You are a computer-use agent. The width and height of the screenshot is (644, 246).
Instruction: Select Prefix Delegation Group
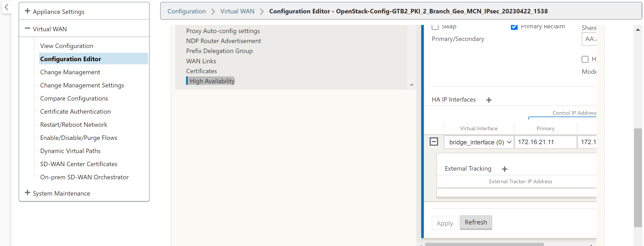[219, 51]
